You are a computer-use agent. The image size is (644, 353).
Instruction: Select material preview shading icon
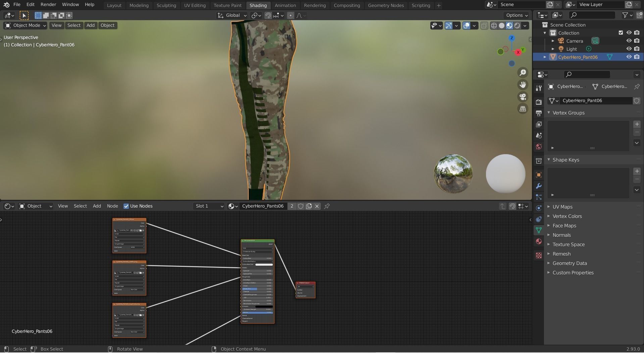point(509,26)
